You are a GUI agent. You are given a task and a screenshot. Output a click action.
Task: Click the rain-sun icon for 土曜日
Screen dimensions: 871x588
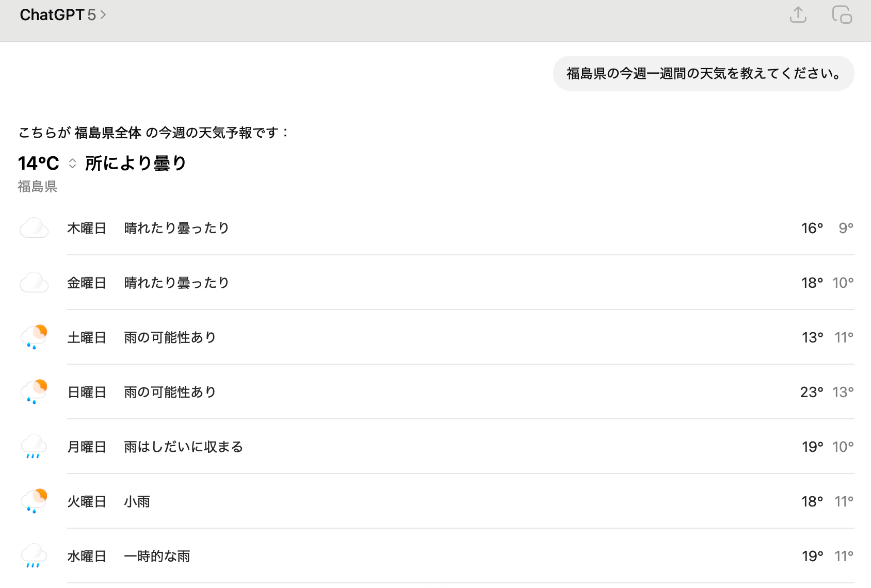tap(34, 337)
